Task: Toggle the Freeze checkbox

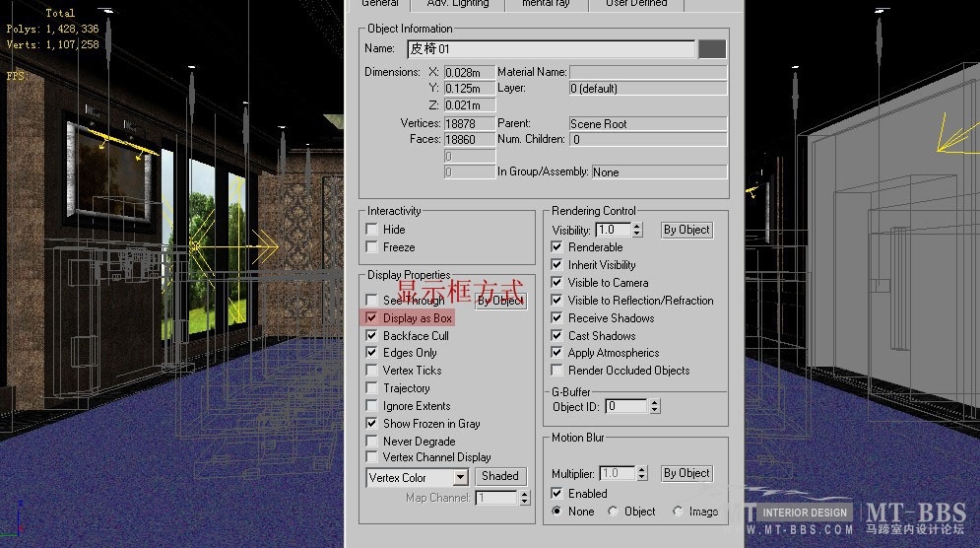Action: pyautogui.click(x=371, y=247)
